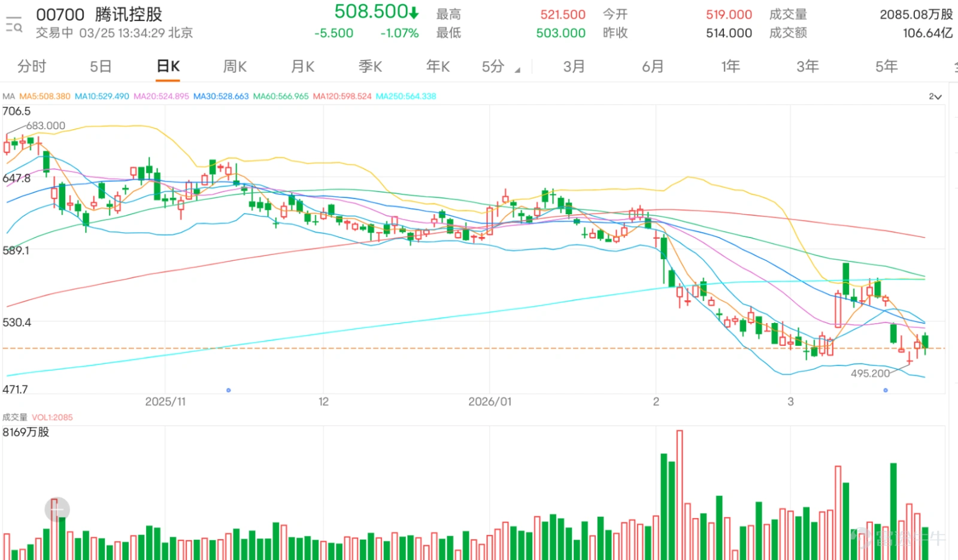The height and width of the screenshot is (560, 958).
Task: Open the stock search list icon
Action: (x=13, y=24)
